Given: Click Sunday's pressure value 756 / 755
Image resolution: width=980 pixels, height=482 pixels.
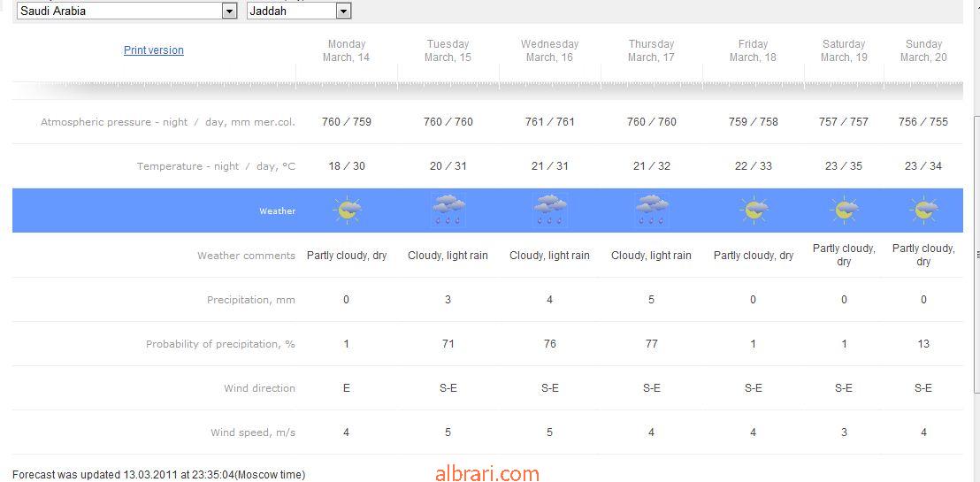Looking at the screenshot, I should click(x=923, y=122).
